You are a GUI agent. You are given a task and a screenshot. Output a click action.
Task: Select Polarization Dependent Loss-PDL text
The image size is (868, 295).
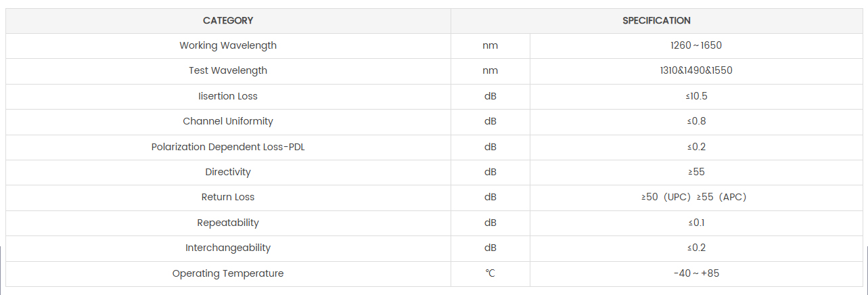click(228, 147)
